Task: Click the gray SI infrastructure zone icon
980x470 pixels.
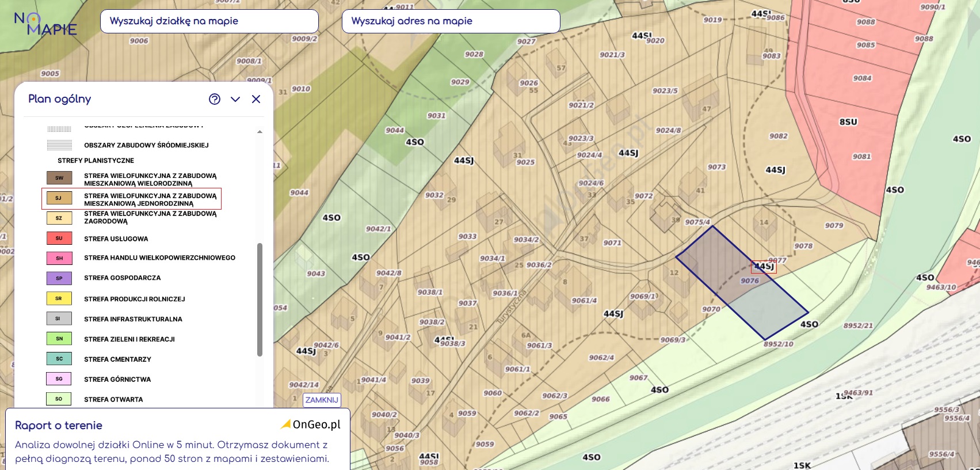Action: 59,319
